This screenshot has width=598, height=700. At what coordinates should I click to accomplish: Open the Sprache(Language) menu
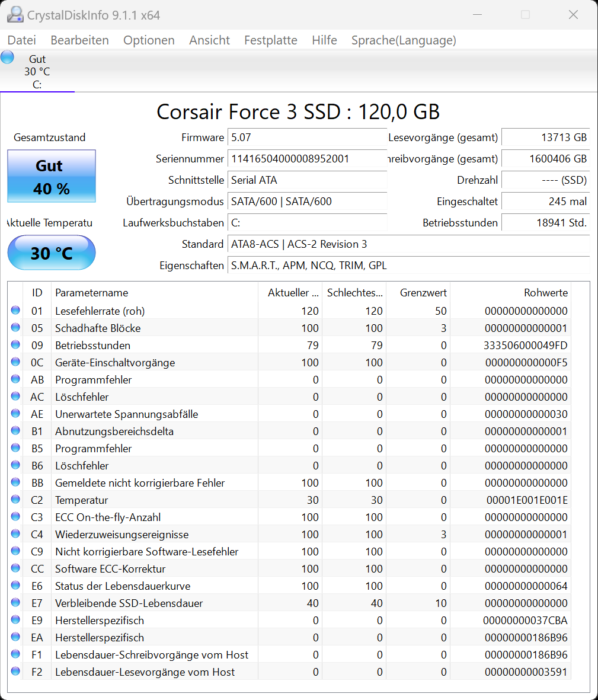tap(404, 40)
